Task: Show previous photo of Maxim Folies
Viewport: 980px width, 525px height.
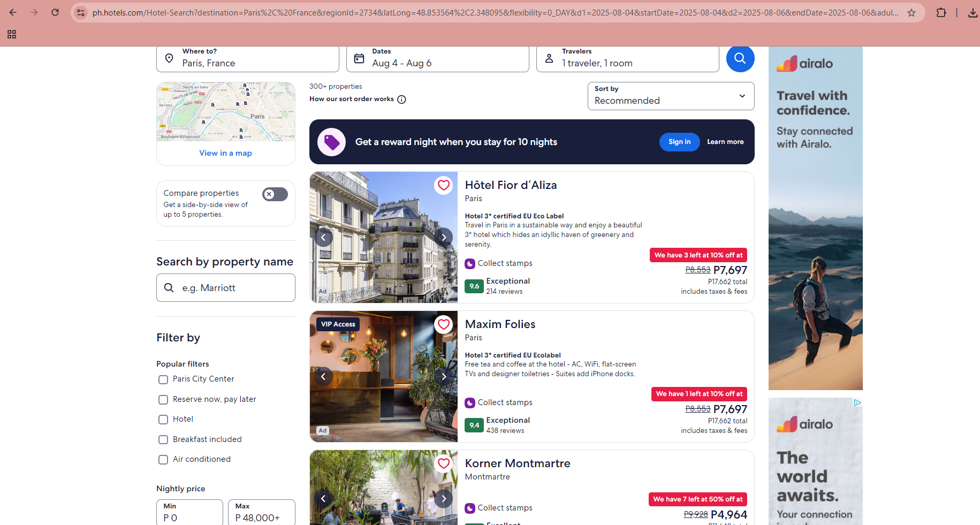Action: [323, 376]
